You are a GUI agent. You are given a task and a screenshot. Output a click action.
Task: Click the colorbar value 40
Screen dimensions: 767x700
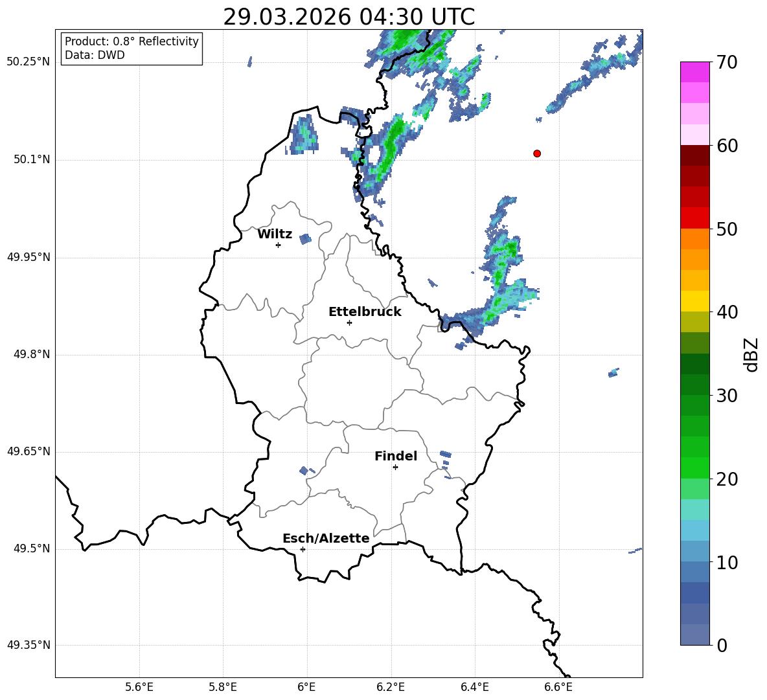click(727, 312)
